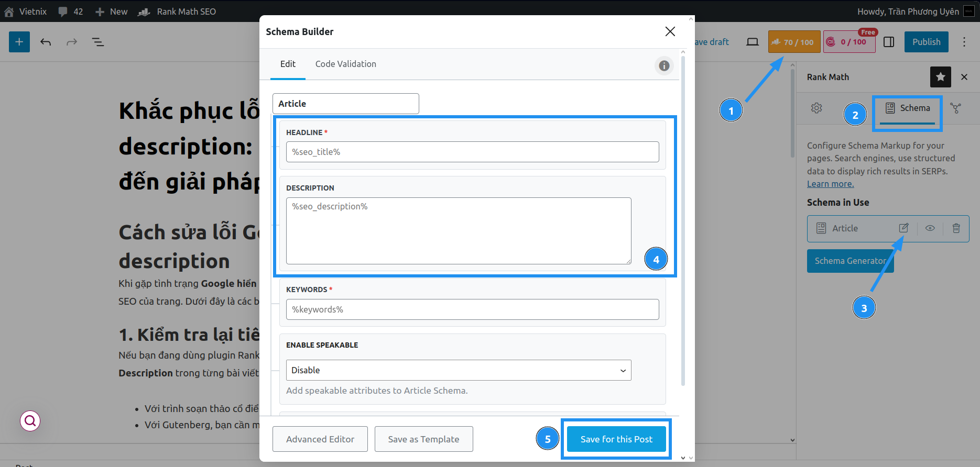Delete the Article schema with trash icon
This screenshot has width=980, height=467.
[956, 228]
